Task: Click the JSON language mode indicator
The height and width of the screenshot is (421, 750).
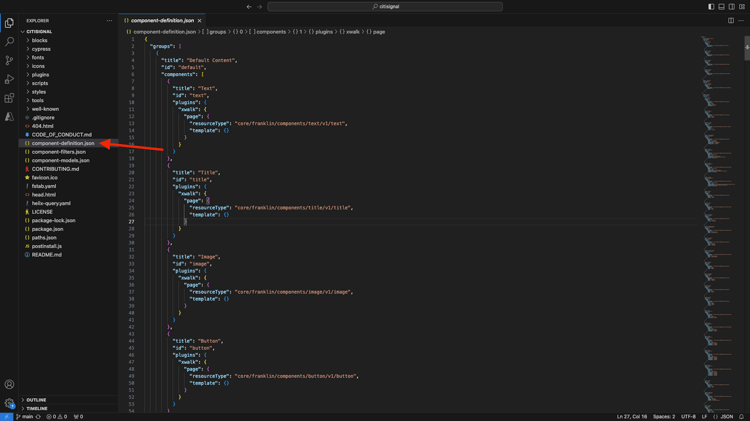Action: click(726, 417)
